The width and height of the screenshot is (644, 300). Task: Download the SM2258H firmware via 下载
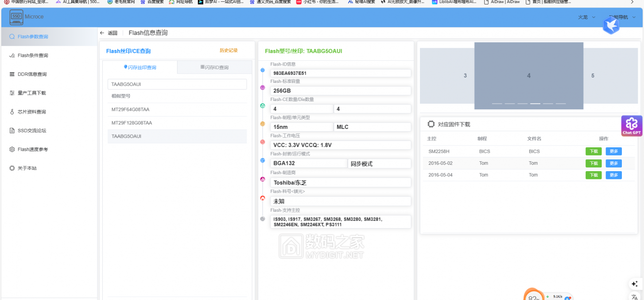[x=594, y=152]
